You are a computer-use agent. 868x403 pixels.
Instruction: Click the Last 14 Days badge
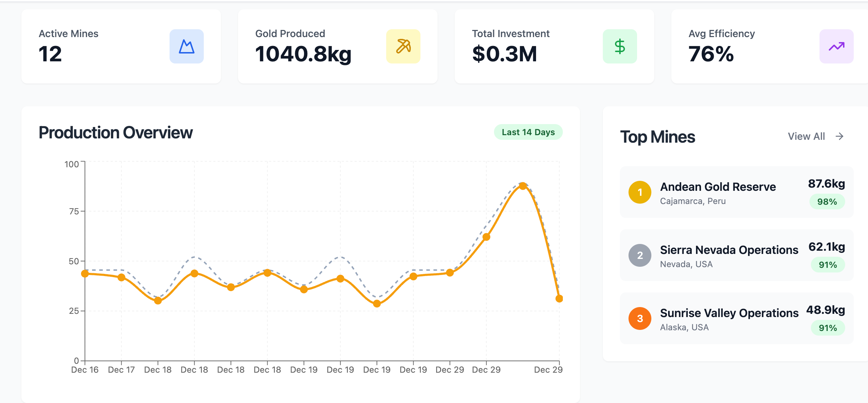pyautogui.click(x=528, y=132)
